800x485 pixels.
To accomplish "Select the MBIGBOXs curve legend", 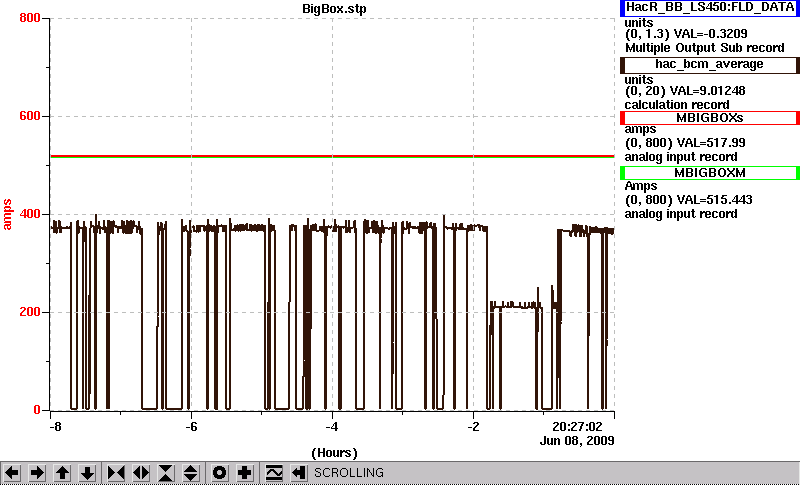I will (710, 118).
